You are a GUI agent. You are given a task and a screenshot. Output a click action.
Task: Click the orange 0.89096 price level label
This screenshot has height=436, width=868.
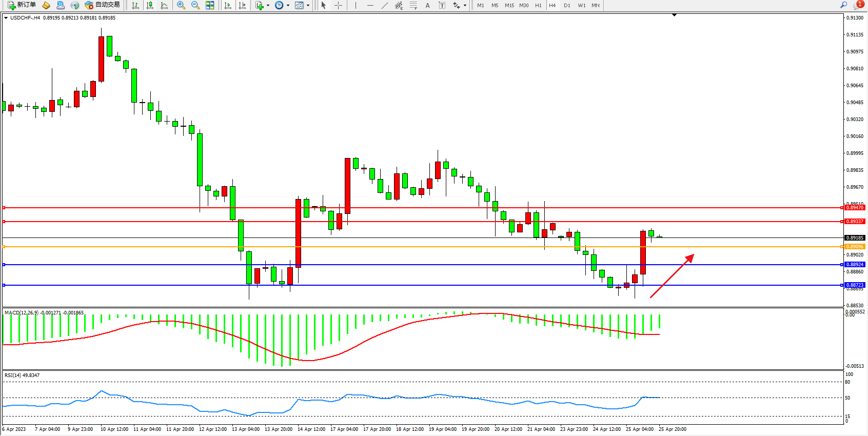coord(855,247)
